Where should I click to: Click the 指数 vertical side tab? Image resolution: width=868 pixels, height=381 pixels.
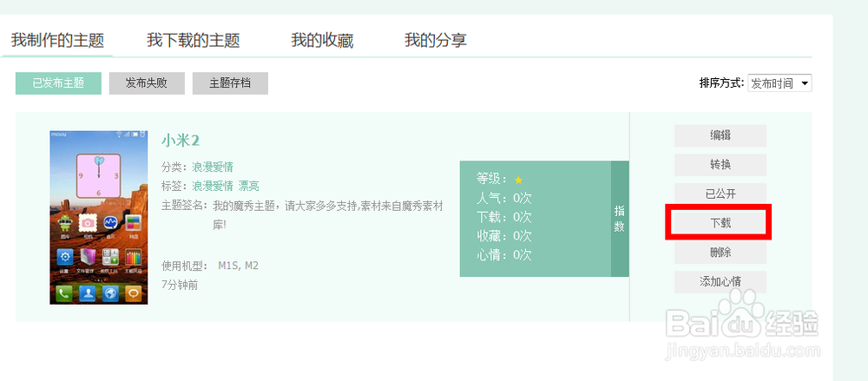point(620,219)
